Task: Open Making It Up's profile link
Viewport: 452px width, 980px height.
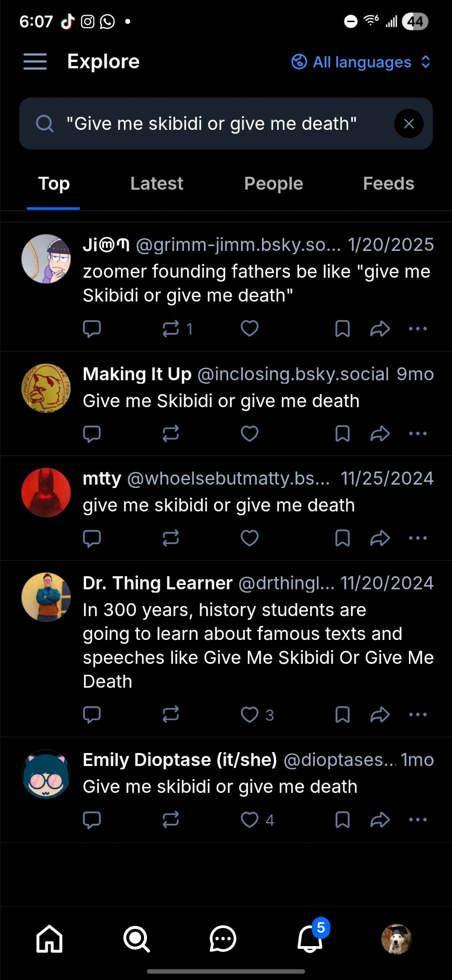Action: coord(137,374)
